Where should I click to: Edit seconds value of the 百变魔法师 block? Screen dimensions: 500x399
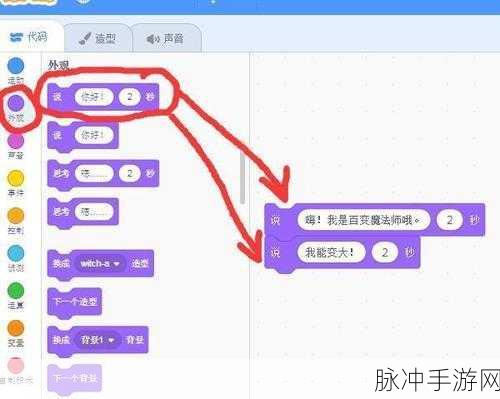pos(450,220)
